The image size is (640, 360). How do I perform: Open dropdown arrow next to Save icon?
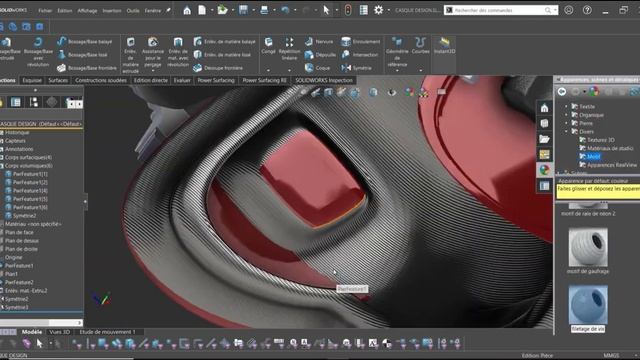tap(253, 10)
